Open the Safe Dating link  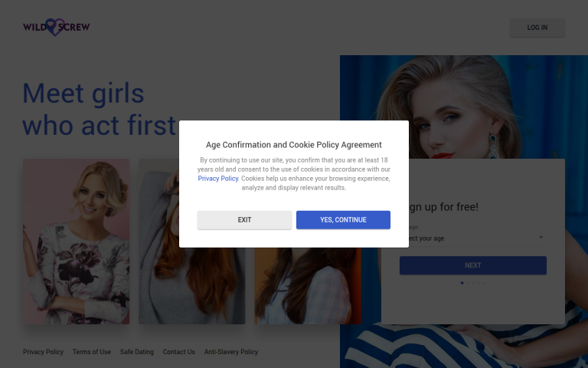(137, 352)
